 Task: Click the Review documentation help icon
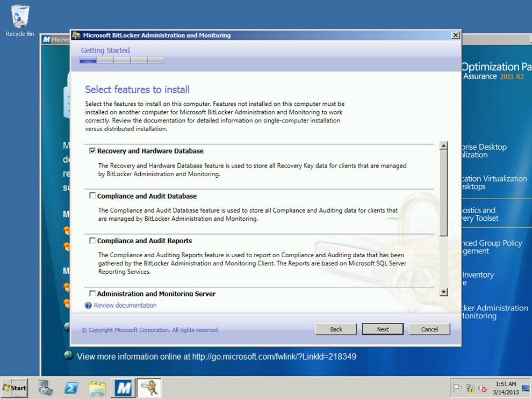click(x=88, y=306)
